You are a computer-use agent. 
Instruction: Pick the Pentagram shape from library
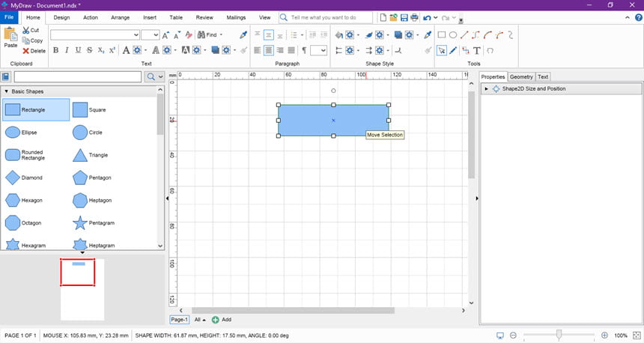pos(94,223)
